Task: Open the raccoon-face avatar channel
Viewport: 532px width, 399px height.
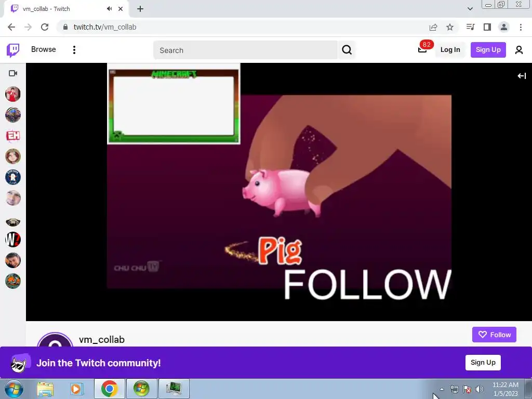Action: point(13,222)
